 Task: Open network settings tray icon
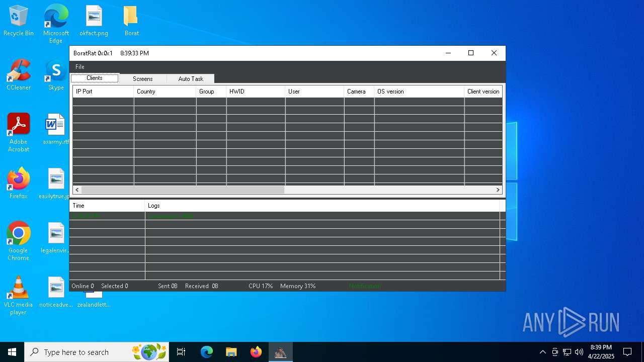click(x=567, y=352)
